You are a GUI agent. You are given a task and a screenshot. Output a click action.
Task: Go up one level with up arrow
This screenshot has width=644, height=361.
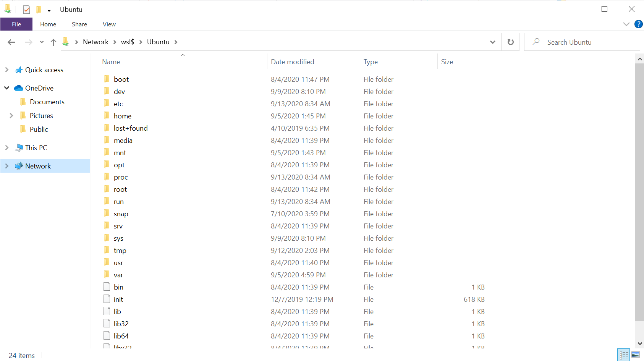pyautogui.click(x=53, y=42)
